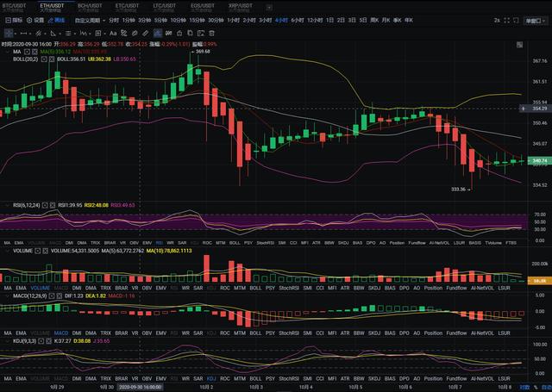
Task: Select the wave pattern drawing tool
Action: pos(83,34)
